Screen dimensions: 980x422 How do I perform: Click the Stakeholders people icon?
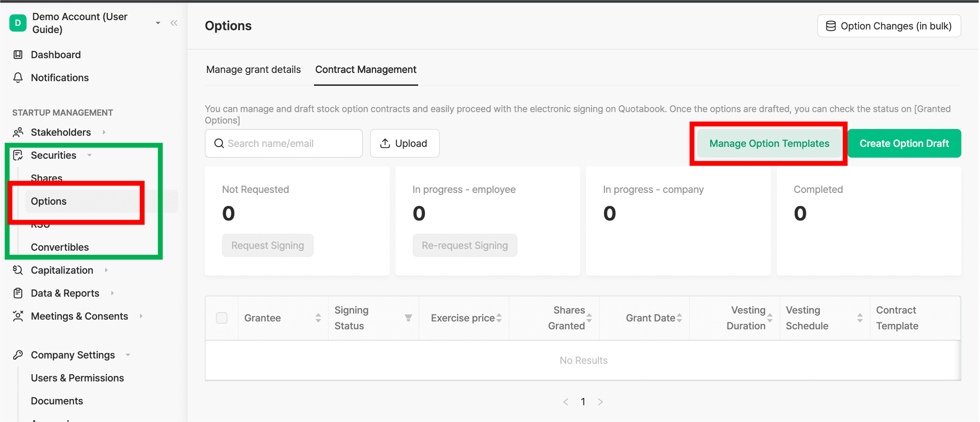click(18, 132)
